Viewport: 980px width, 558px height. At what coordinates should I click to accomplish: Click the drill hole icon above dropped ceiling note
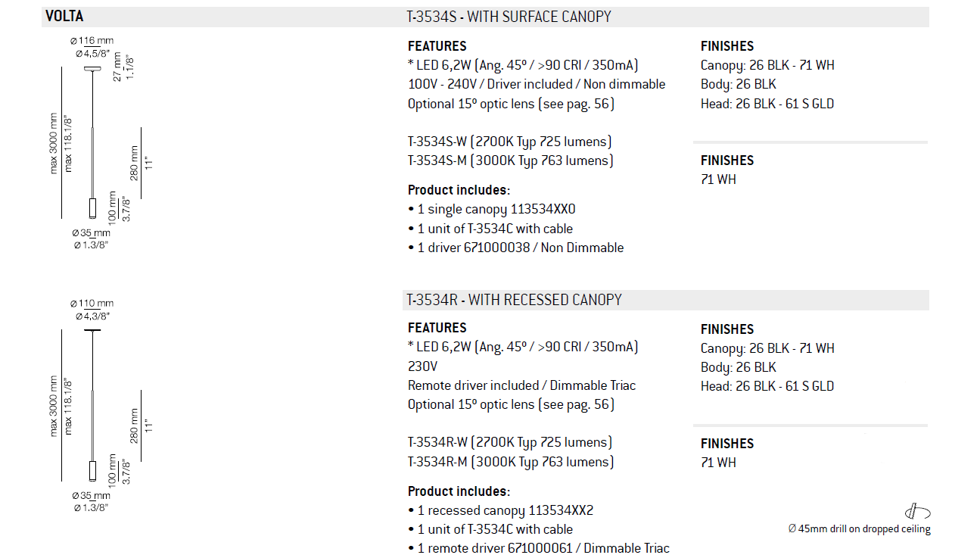(916, 511)
